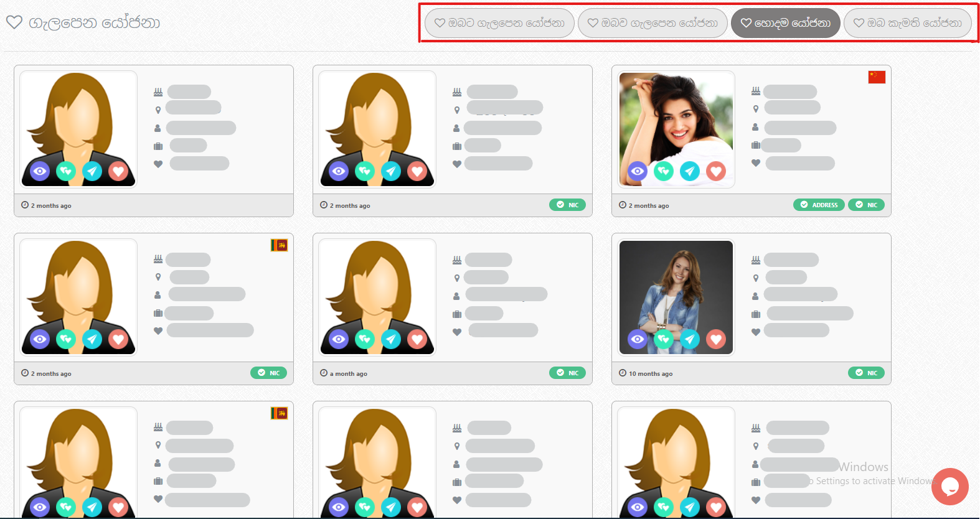This screenshot has height=519, width=980.
Task: Click NIC badge on the 'a month ago' card
Action: click(567, 373)
